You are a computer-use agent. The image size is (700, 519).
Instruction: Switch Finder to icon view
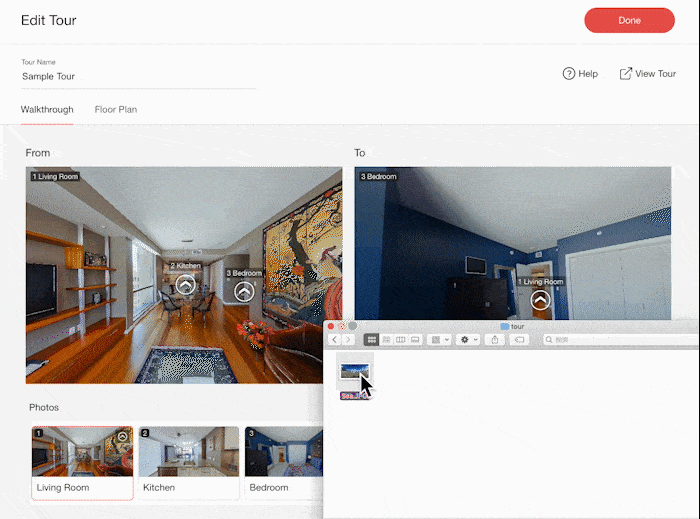click(x=371, y=340)
